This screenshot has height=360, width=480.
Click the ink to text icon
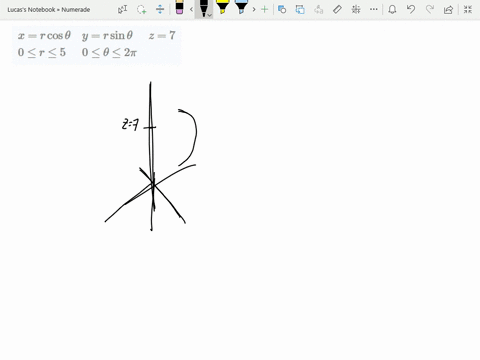319,9
